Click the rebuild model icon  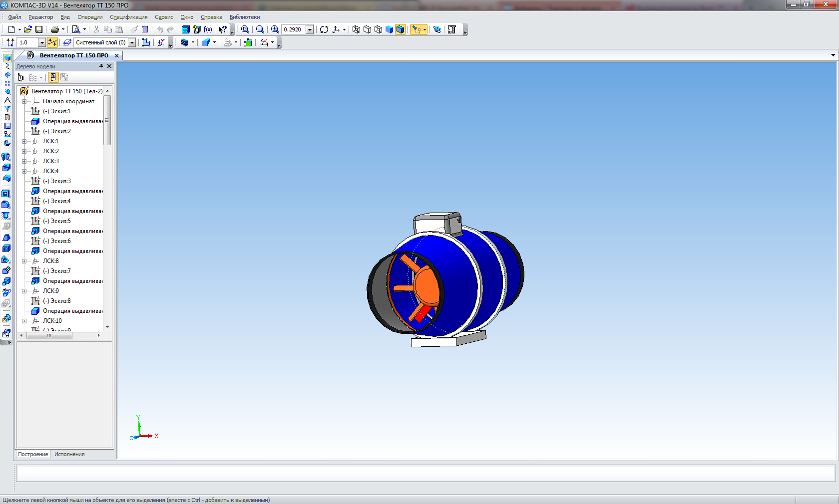point(437,29)
